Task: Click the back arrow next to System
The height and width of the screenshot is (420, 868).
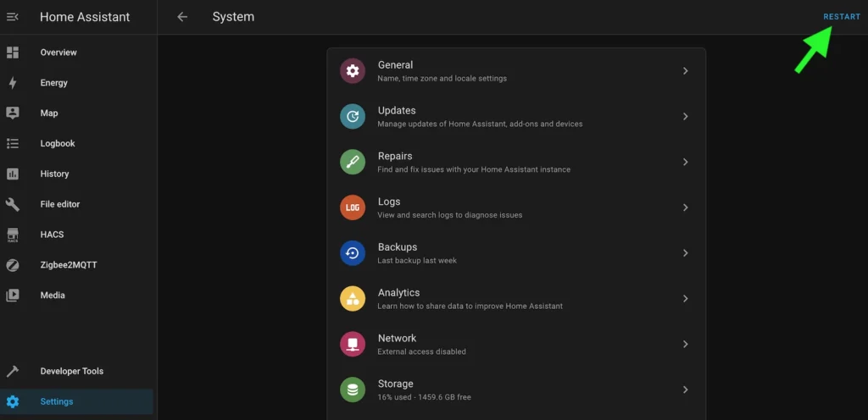Action: point(182,17)
